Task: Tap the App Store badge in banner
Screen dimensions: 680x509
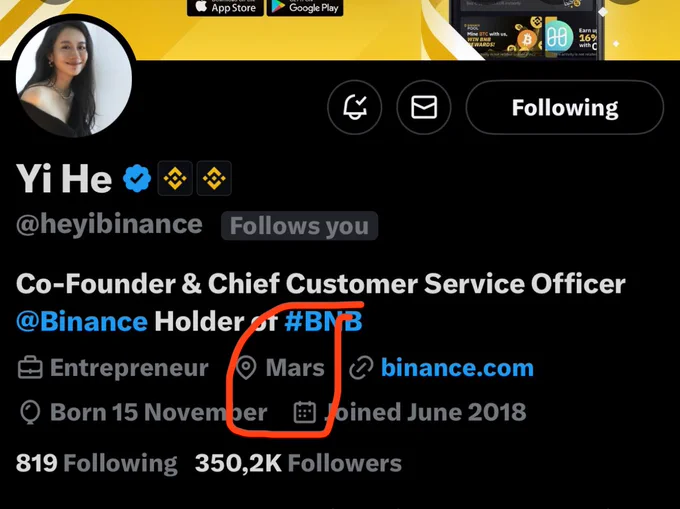Action: [x=225, y=7]
